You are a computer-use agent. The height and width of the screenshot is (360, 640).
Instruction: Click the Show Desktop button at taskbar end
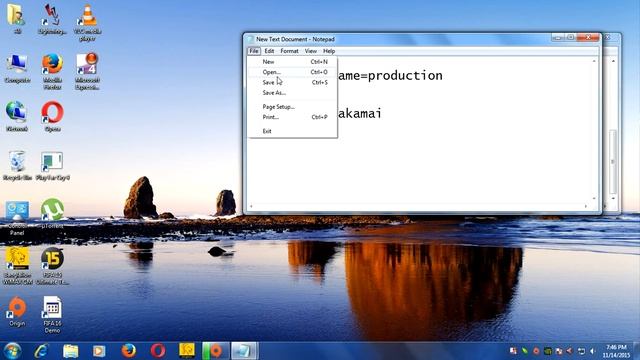(x=636, y=351)
